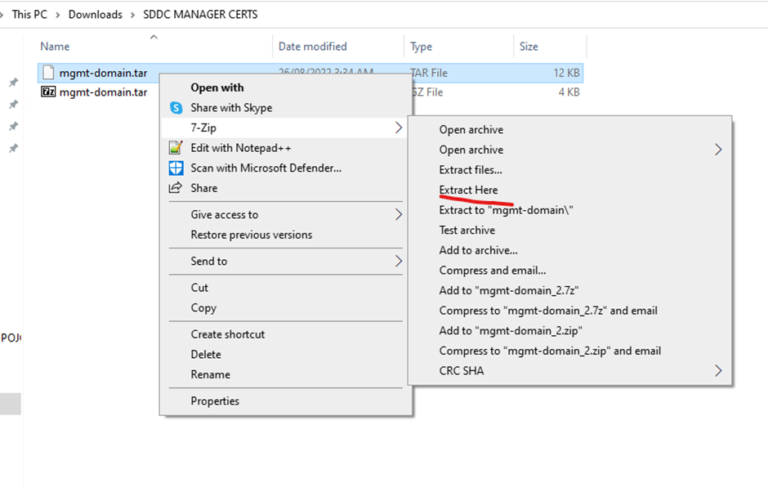Expand the CRC SHA submenu arrow
Image resolution: width=768 pixels, height=488 pixels.
718,371
